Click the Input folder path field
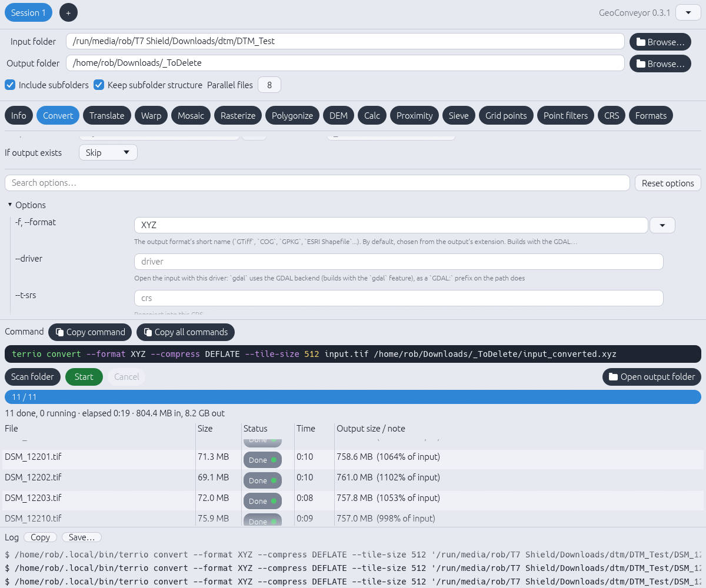Image resolution: width=706 pixels, height=588 pixels. click(345, 41)
